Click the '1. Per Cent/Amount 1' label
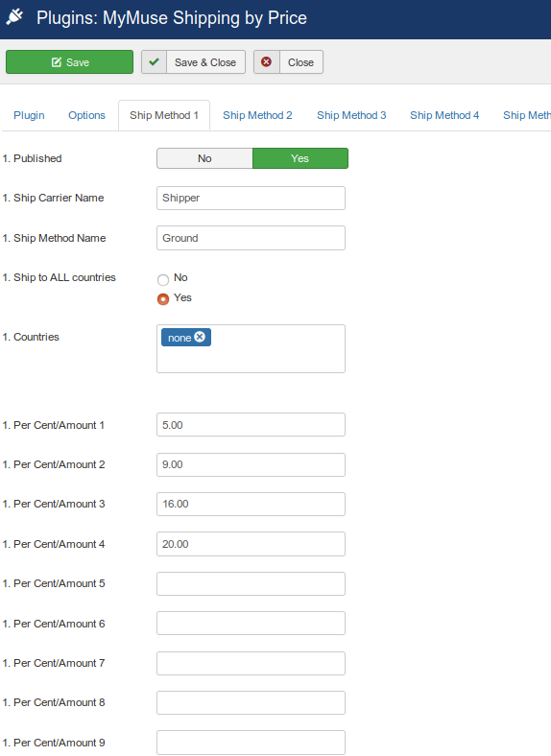This screenshot has width=551, height=756. [54, 425]
